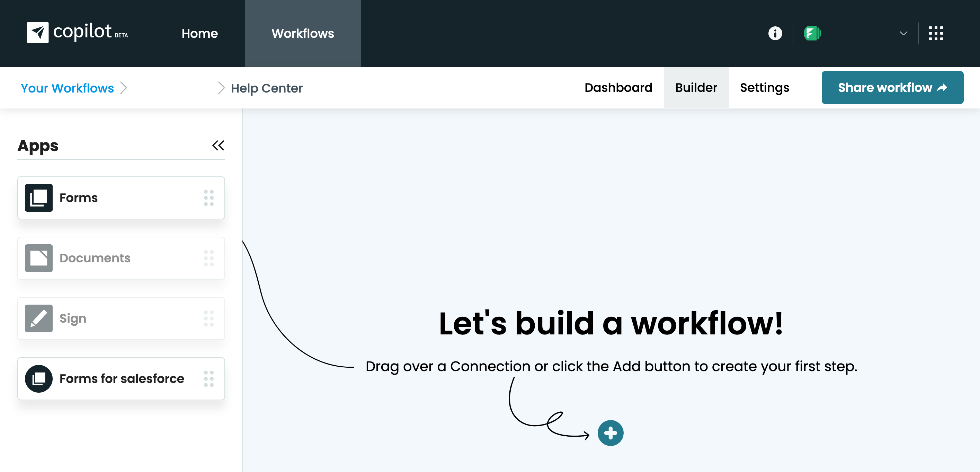
Task: Select the Builder tab
Action: [696, 88]
